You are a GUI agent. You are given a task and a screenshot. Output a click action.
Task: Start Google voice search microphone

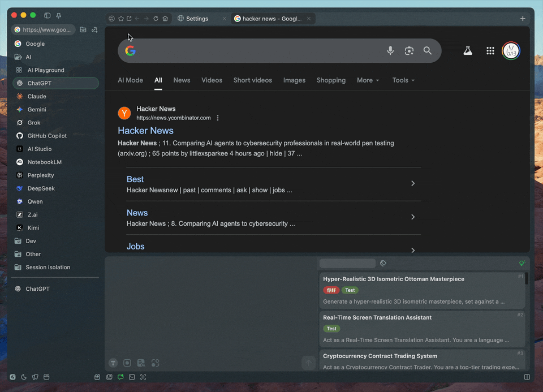pos(390,51)
